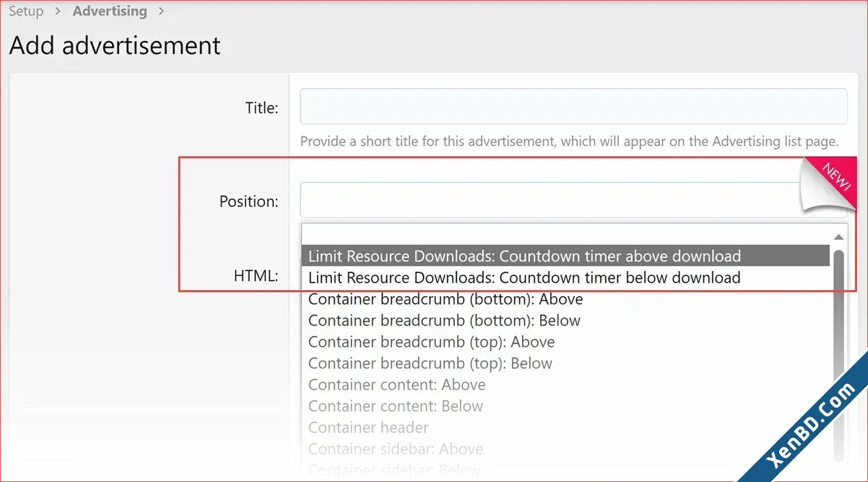Choose Container breadcrumb (bottom): Above
The image size is (868, 482).
565,299
